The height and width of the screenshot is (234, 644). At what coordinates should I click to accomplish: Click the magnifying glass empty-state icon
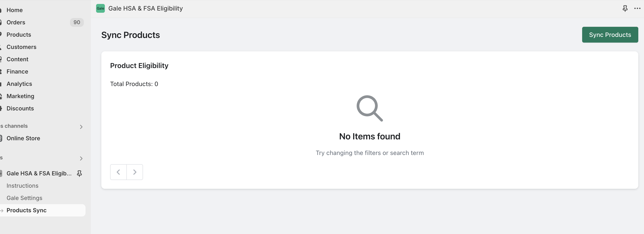click(370, 108)
